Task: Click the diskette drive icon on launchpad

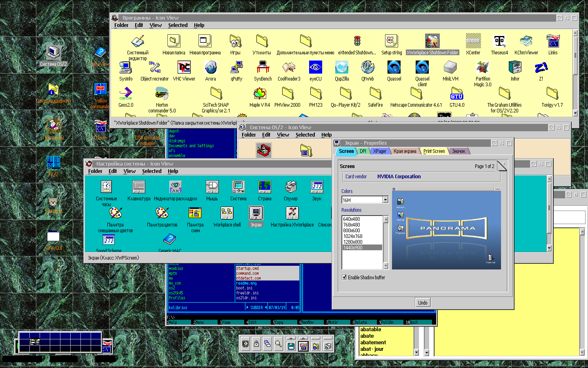Action: pyautogui.click(x=291, y=346)
